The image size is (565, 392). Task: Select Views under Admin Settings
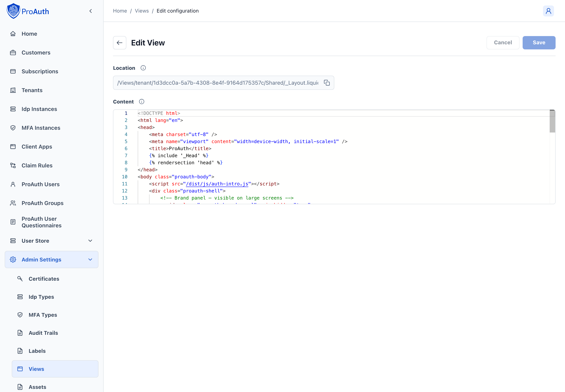point(55,369)
